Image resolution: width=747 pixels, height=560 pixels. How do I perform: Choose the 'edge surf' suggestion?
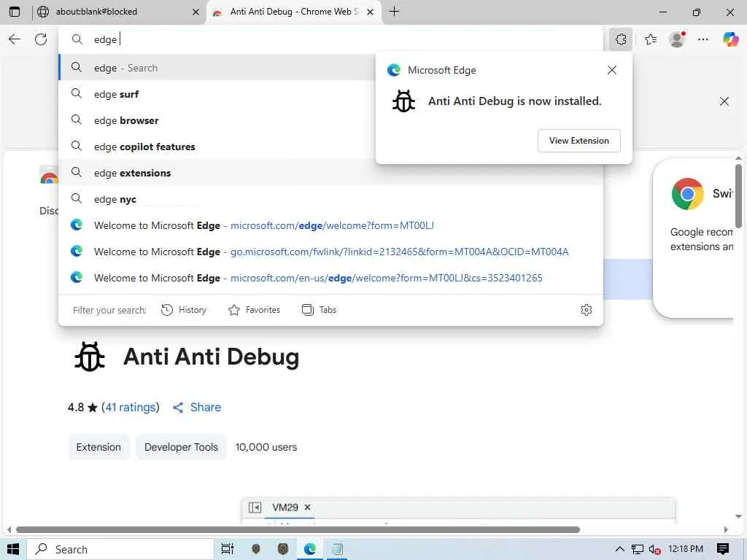(x=217, y=94)
